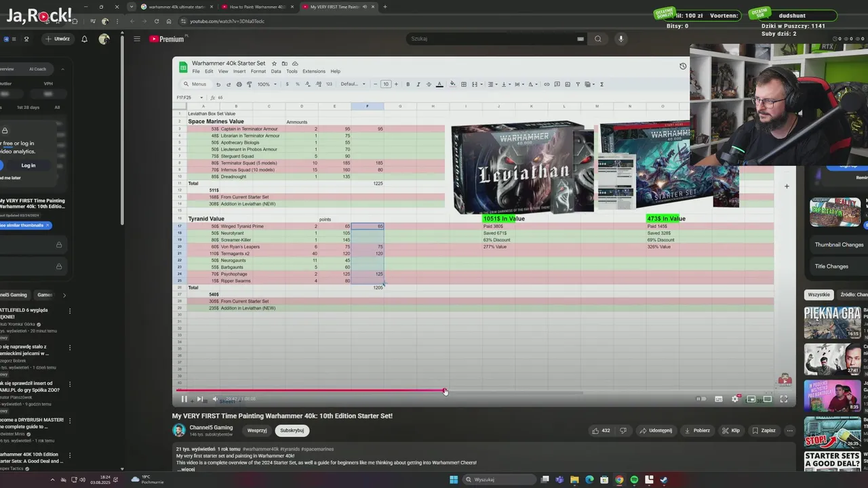This screenshot has height=488, width=868.
Task: Switch to How to Paint Warhammer tab
Action: 257,7
